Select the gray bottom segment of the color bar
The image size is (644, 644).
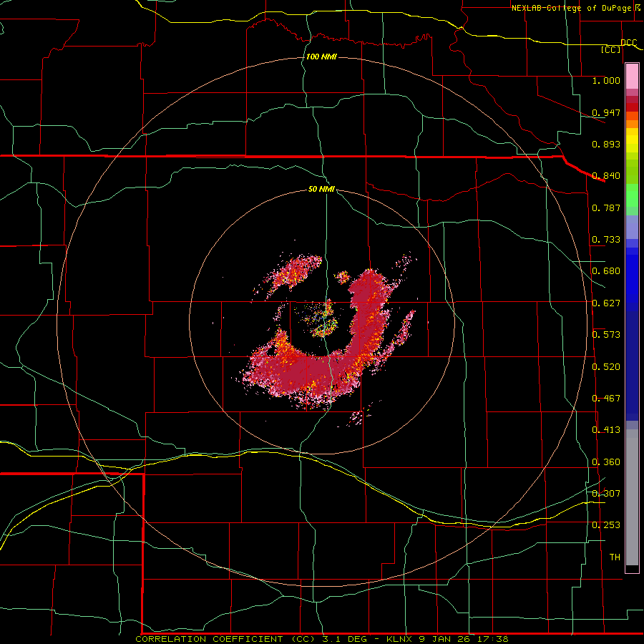[x=632, y=497]
